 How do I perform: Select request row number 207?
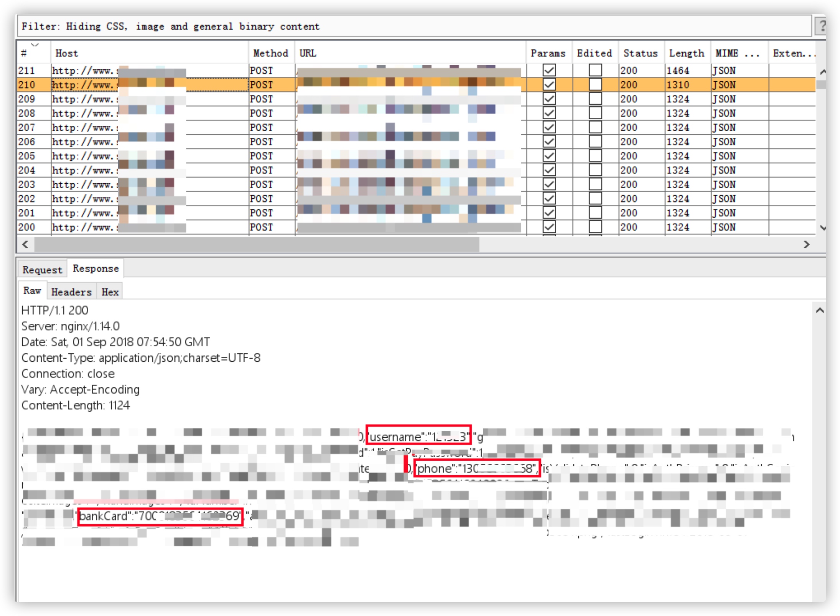(x=27, y=127)
